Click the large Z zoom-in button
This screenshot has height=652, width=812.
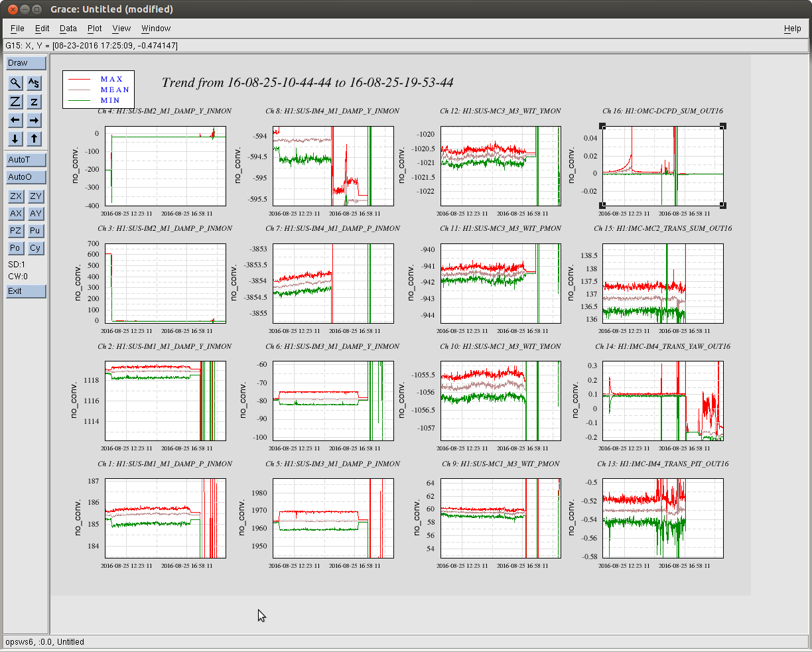tap(15, 101)
